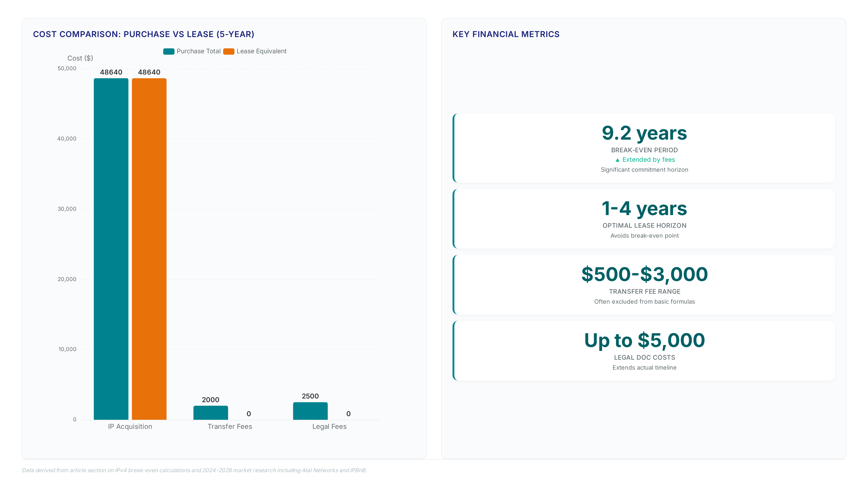Click Often excluded from basic formulas note

(644, 302)
